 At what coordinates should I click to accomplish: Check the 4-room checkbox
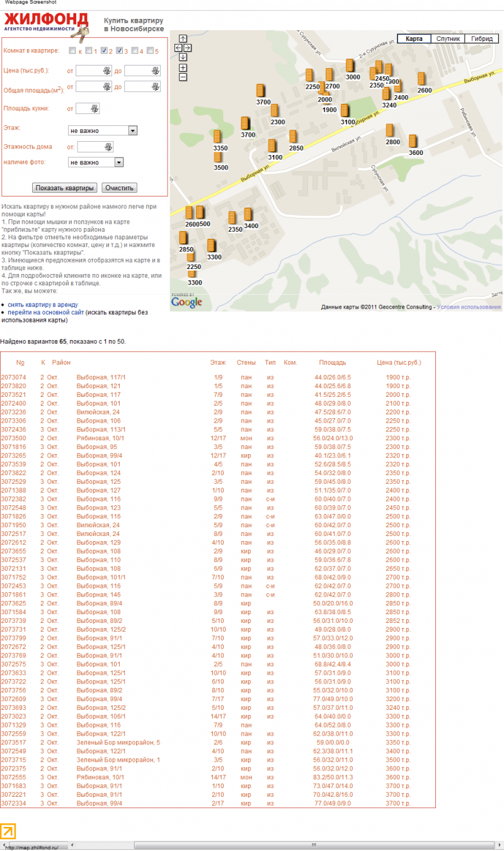135,50
